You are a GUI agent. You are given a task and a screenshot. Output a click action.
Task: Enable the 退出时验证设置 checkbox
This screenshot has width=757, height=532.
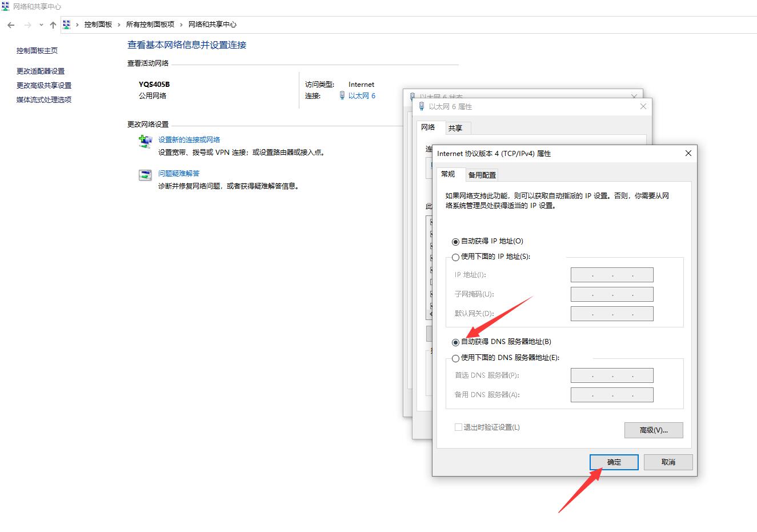(x=458, y=427)
